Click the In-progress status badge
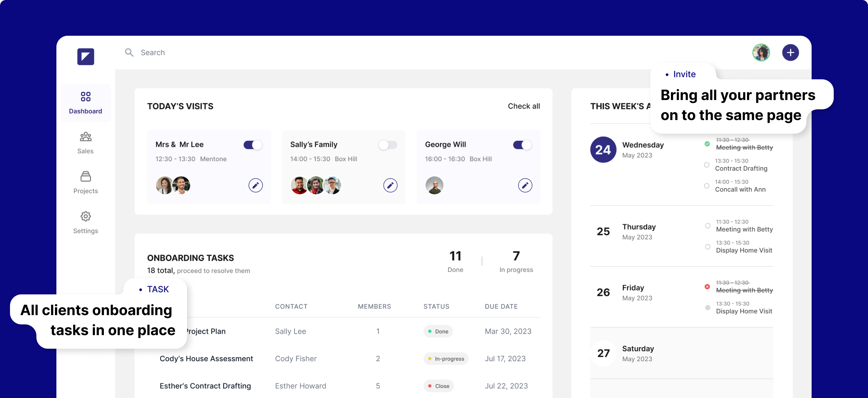The image size is (868, 398). 446,359
